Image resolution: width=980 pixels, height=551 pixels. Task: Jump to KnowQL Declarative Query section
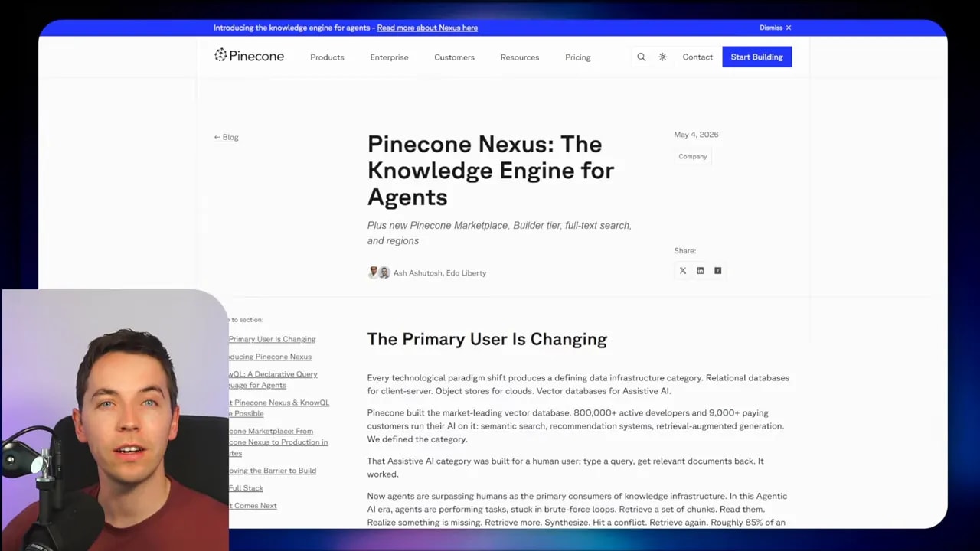[x=273, y=380]
